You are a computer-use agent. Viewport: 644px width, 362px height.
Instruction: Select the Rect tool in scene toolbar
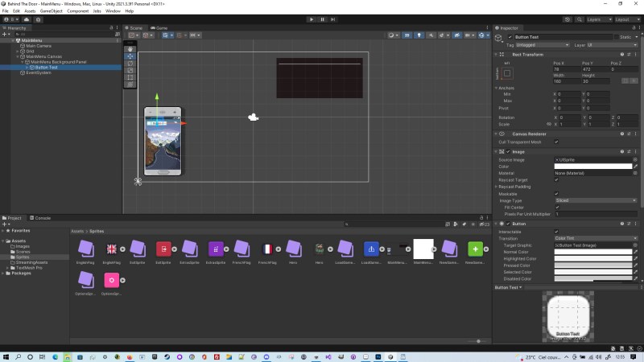(x=130, y=77)
